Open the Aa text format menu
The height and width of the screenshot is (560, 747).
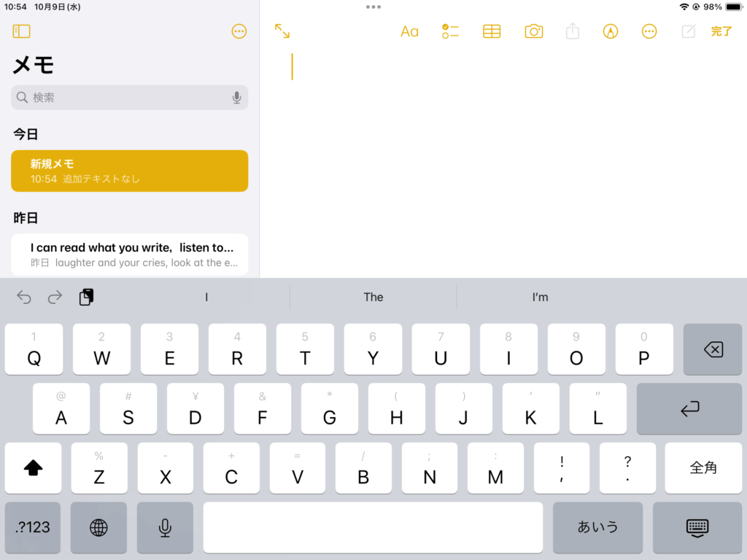[x=409, y=31]
